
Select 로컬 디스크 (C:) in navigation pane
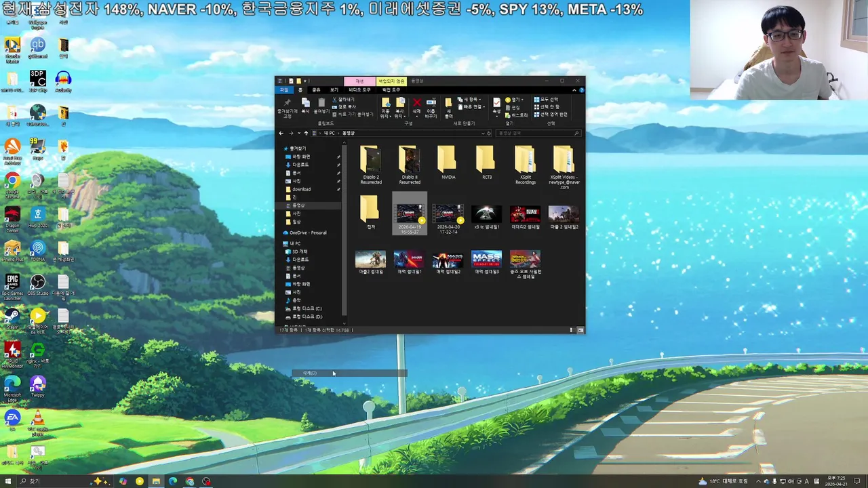pyautogui.click(x=307, y=308)
